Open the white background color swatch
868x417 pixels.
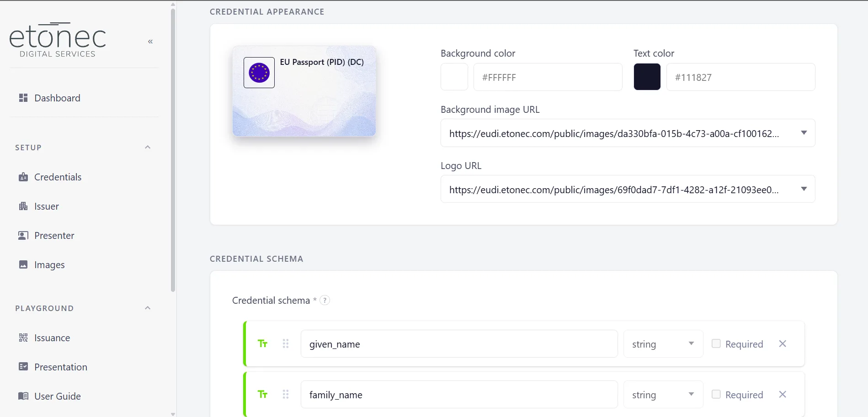point(454,77)
